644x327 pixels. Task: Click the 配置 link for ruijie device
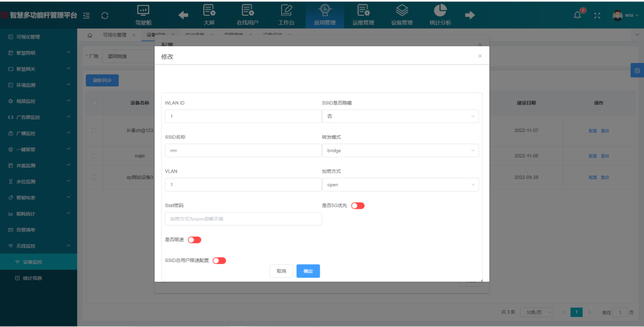point(592,155)
